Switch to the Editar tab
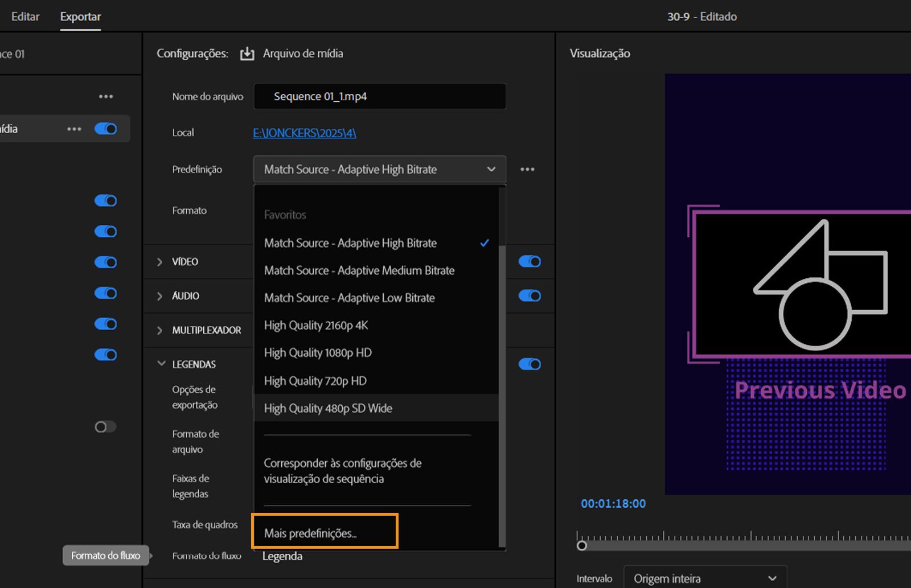 [25, 17]
